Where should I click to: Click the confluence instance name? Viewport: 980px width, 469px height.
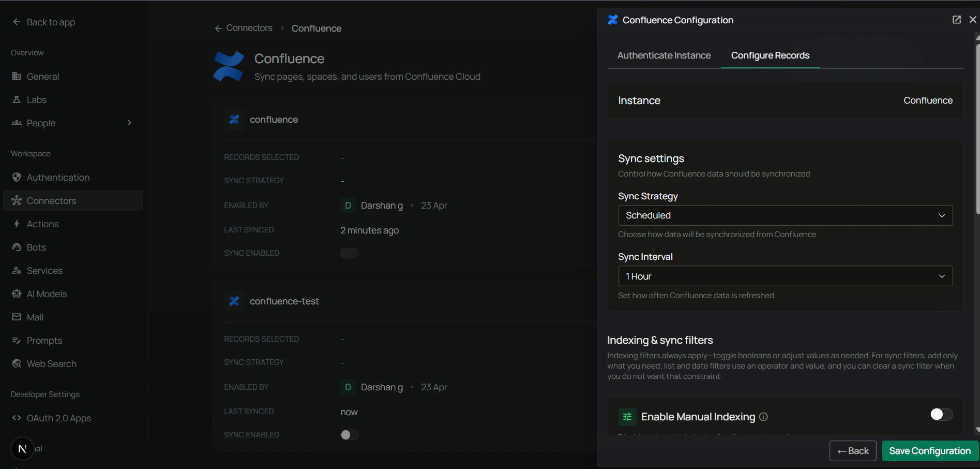274,120
